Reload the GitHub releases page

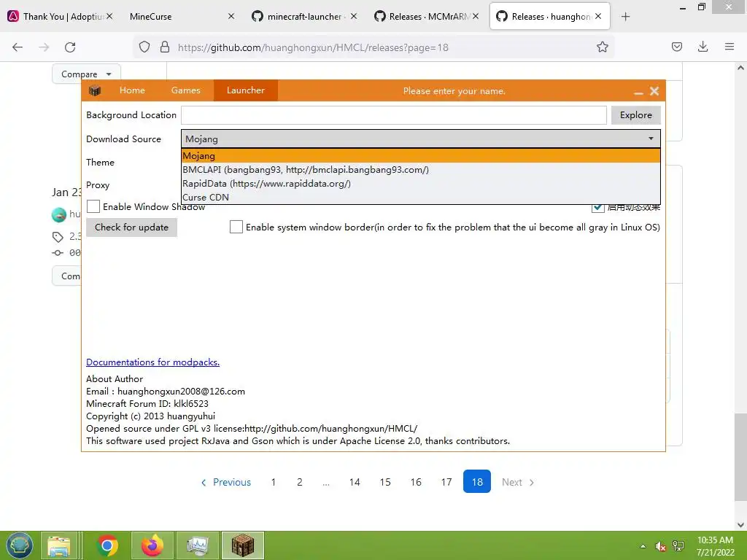70,47
